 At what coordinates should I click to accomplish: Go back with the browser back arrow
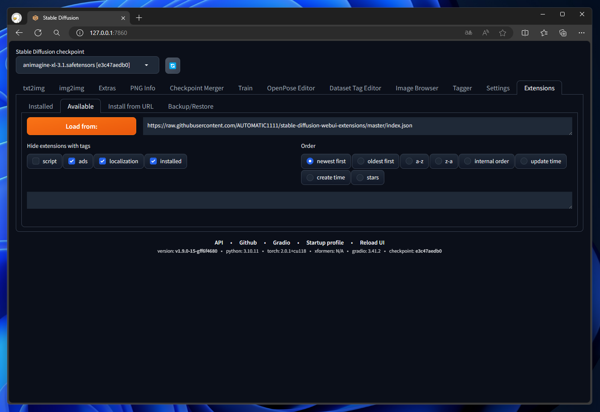[19, 33]
